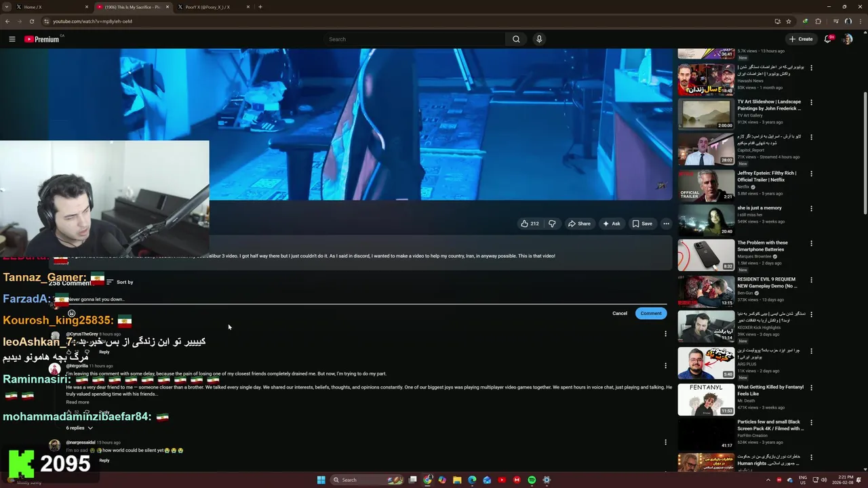868x488 pixels.
Task: Click the Create button
Action: [801, 39]
